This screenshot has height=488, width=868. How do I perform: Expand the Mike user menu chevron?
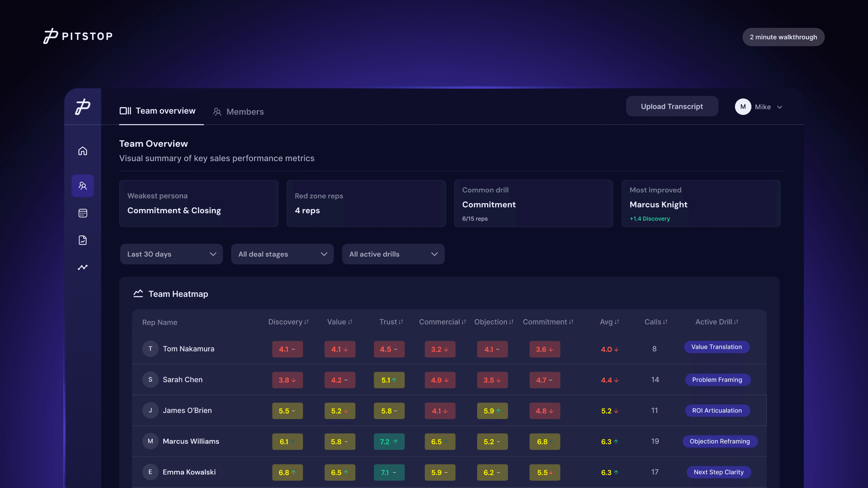click(x=779, y=107)
